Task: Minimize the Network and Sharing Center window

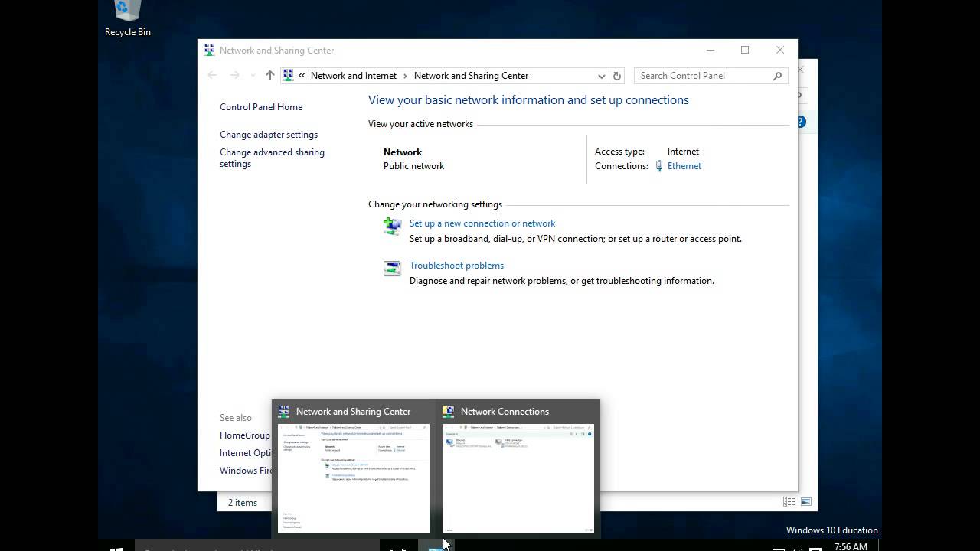Action: tap(710, 51)
